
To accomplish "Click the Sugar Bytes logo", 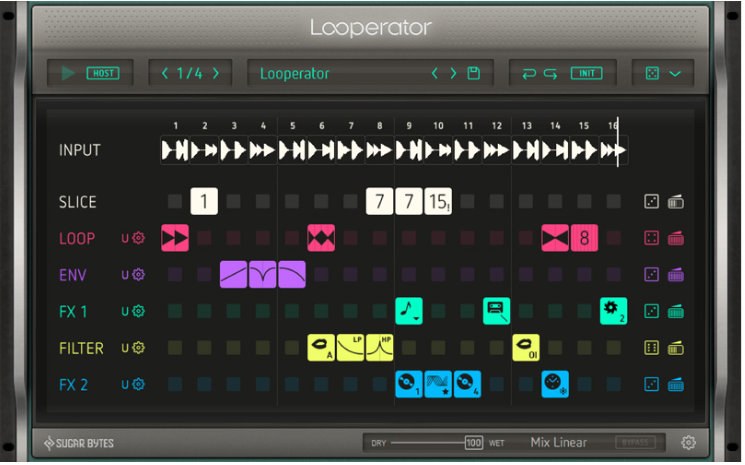I will pyautogui.click(x=79, y=444).
